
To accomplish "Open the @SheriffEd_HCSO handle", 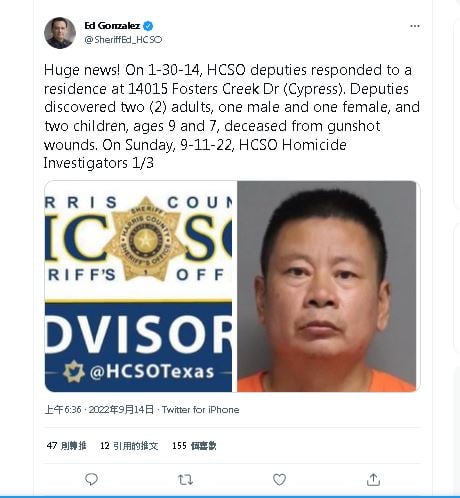I will pos(123,40).
